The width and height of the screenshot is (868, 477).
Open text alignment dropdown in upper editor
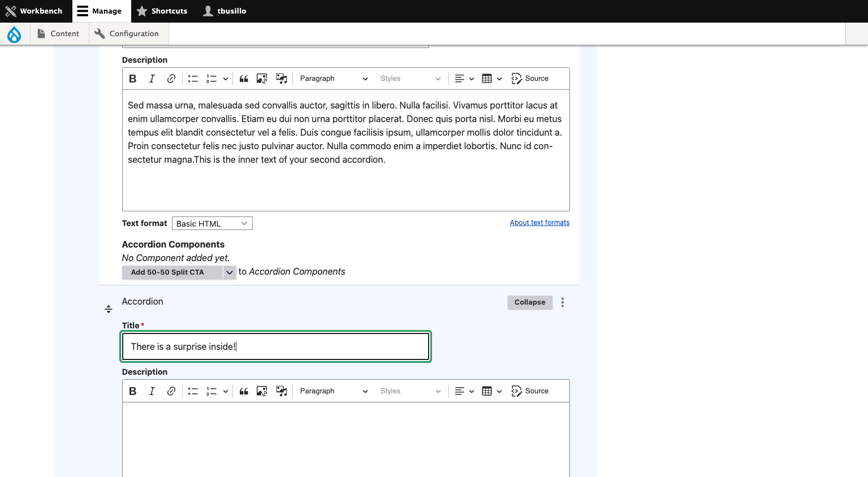[x=464, y=79]
